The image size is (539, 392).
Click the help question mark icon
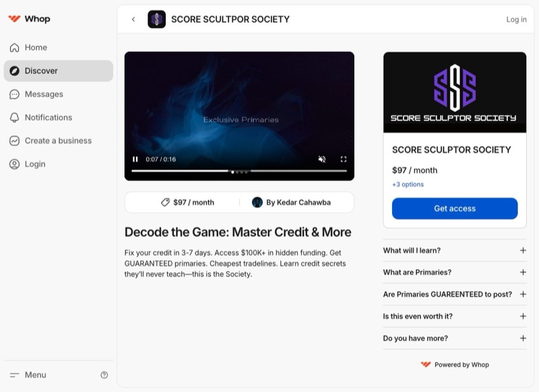pyautogui.click(x=103, y=374)
